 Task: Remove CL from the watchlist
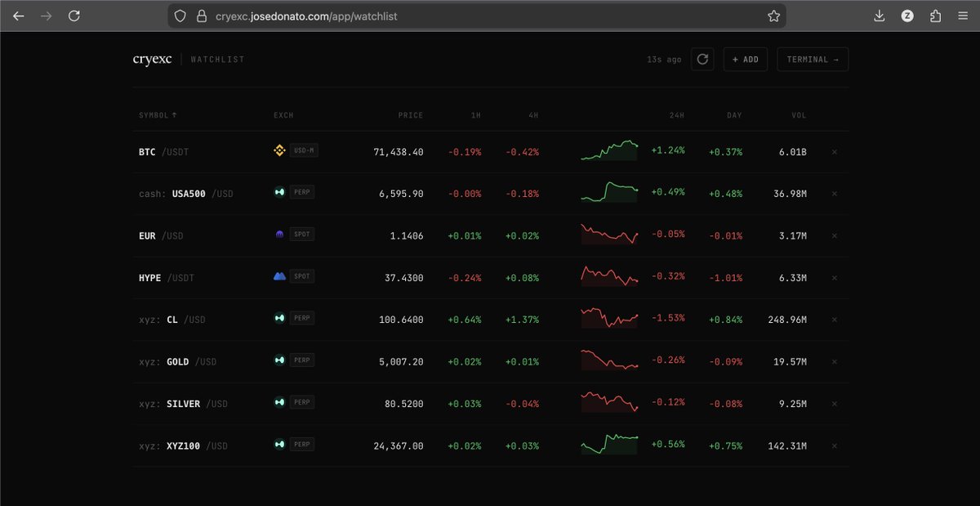pyautogui.click(x=834, y=320)
